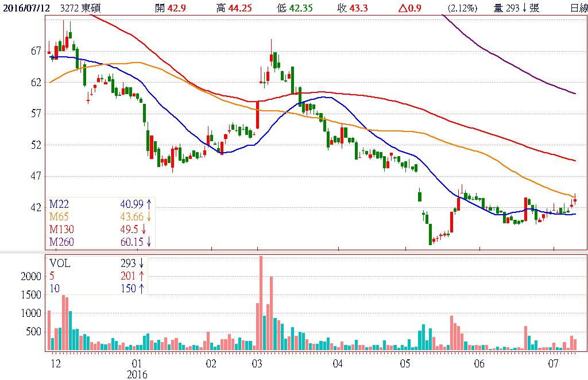Screen dimensions: 588x380
Task: Click the stock code 3272 東碩
Action: click(80, 8)
